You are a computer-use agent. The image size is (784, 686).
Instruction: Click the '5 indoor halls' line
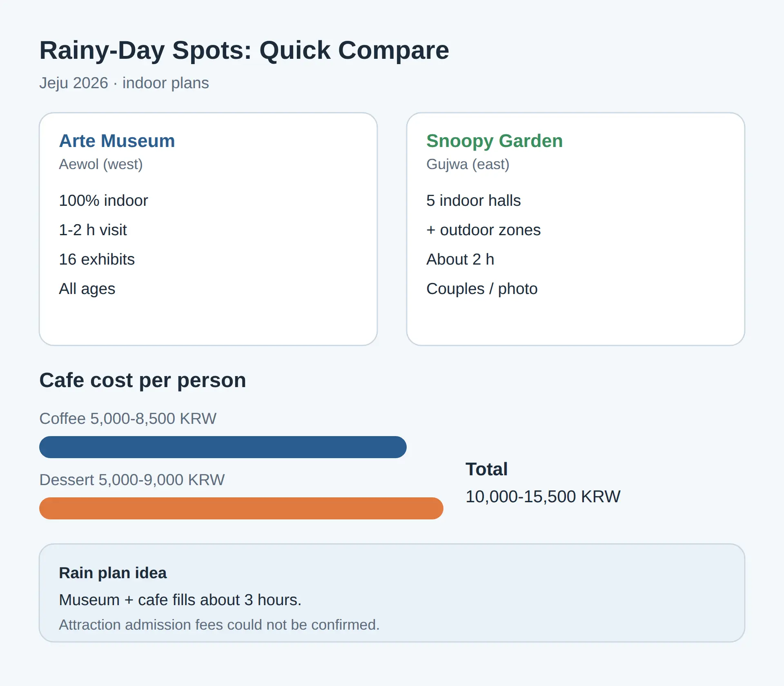click(x=474, y=200)
